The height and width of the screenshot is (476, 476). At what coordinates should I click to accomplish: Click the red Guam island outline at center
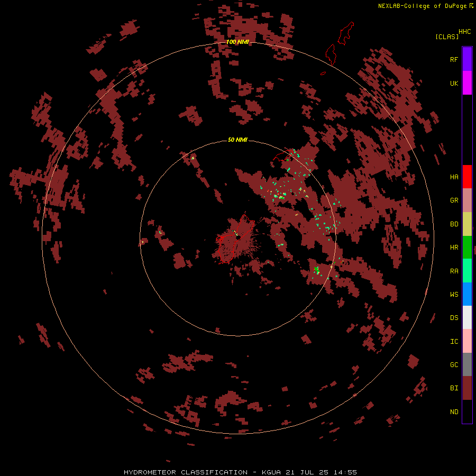point(235,239)
